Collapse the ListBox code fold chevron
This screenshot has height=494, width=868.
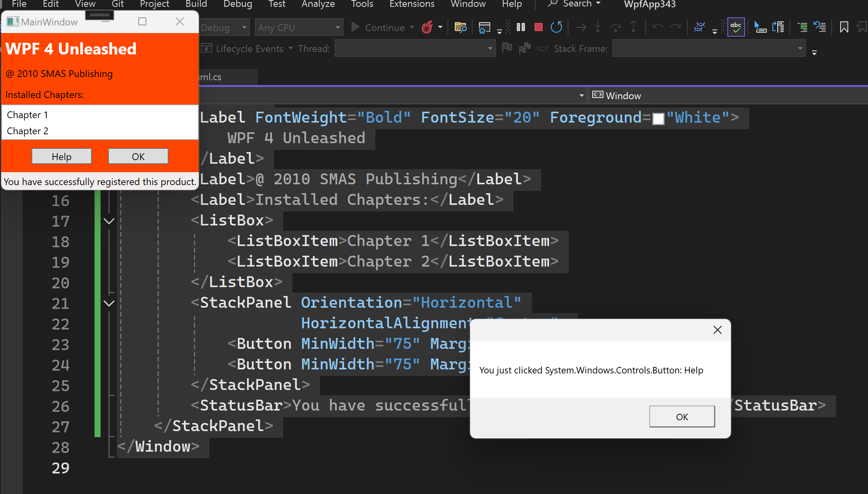(109, 221)
